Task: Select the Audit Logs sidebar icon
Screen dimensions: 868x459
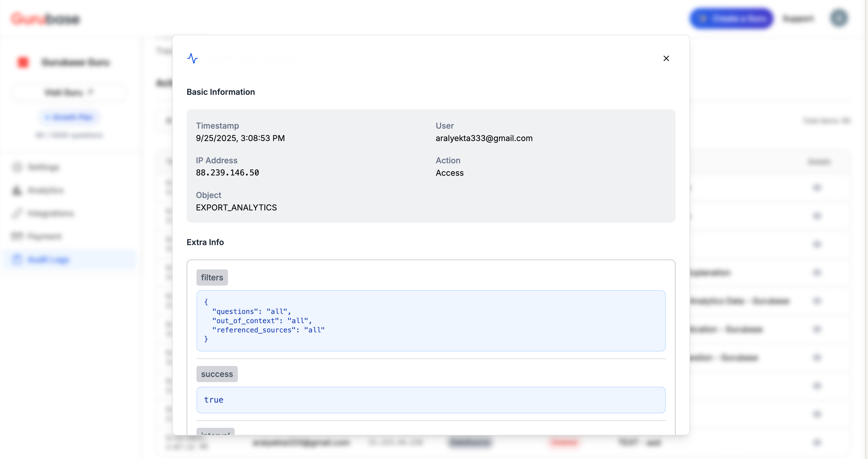Action: pyautogui.click(x=17, y=260)
